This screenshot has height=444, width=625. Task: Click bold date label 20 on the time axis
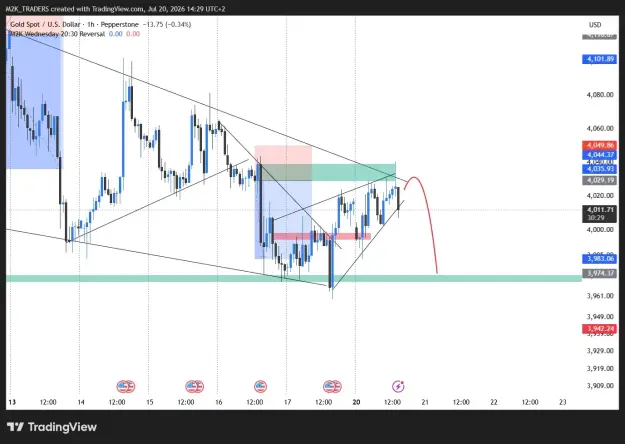(356, 402)
